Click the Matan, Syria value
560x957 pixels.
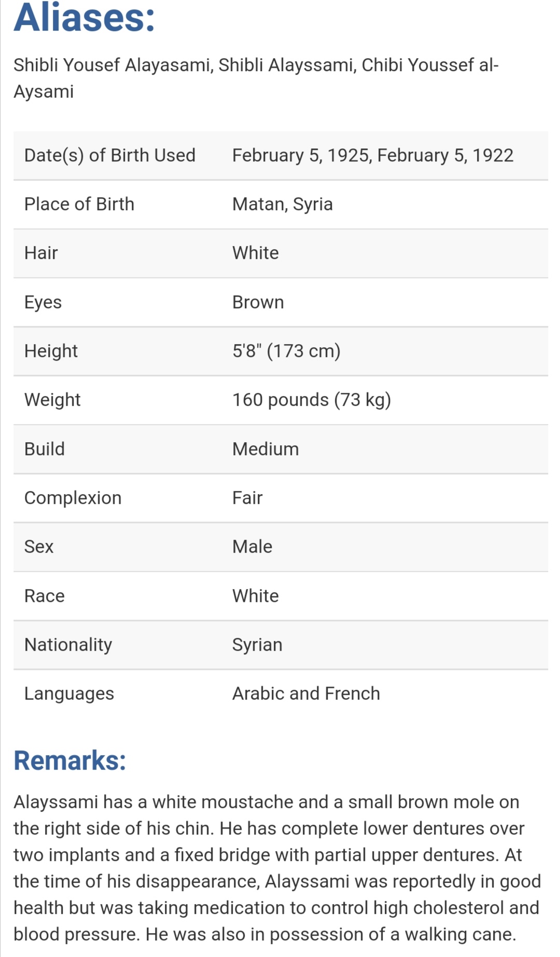(282, 204)
